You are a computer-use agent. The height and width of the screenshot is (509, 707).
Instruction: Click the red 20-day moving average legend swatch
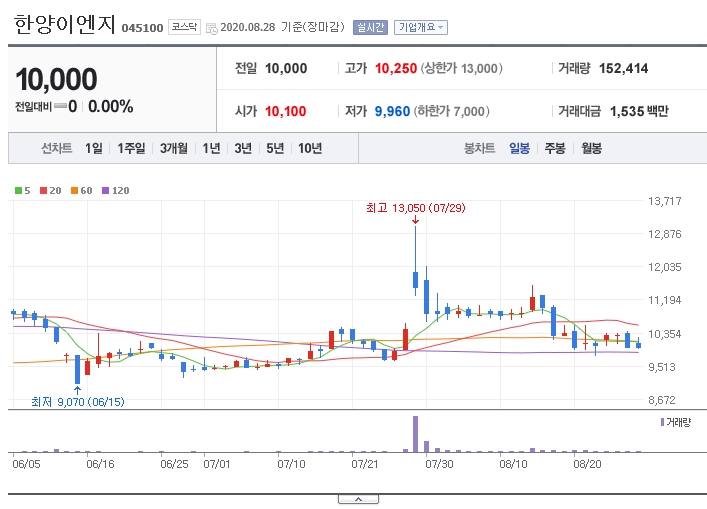[x=44, y=191]
